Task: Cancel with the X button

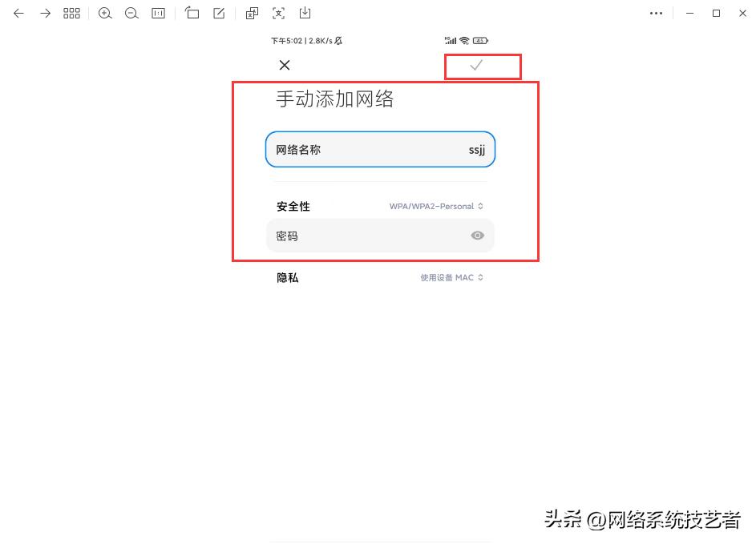Action: (x=285, y=65)
